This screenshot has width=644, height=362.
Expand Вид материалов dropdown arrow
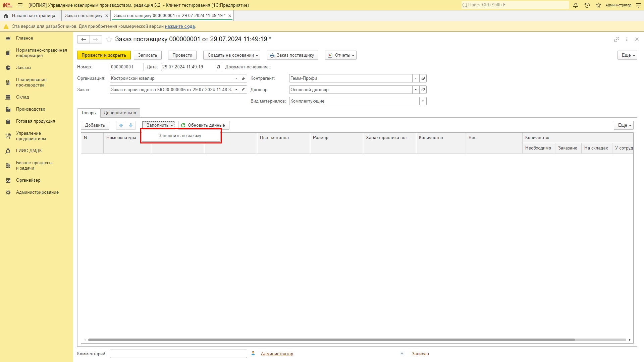pyautogui.click(x=423, y=101)
